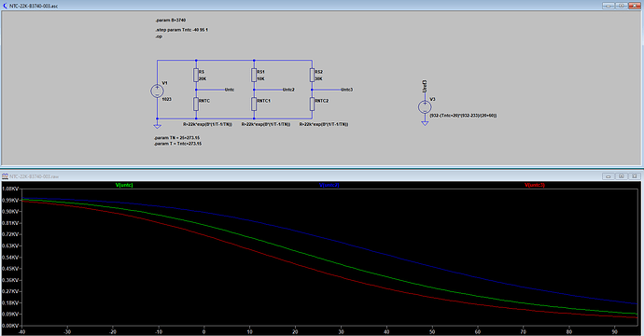
Task: Click the V[untc2] blue trace label
Action: point(329,185)
